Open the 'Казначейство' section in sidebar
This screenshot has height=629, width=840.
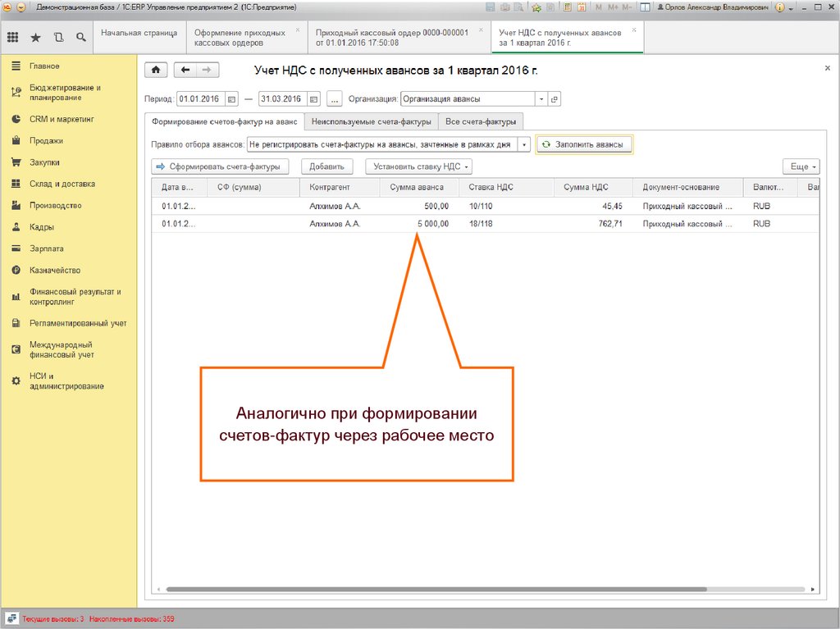55,270
